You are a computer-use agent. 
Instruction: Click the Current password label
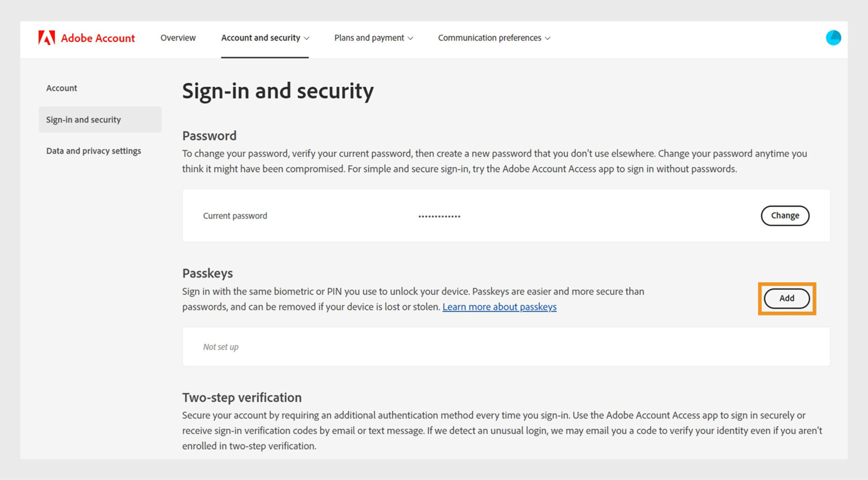tap(235, 216)
